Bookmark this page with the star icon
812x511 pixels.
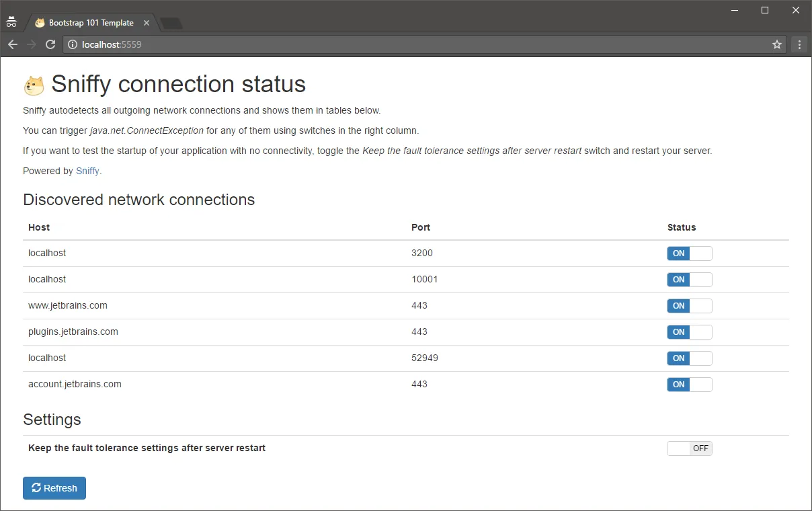coord(777,44)
